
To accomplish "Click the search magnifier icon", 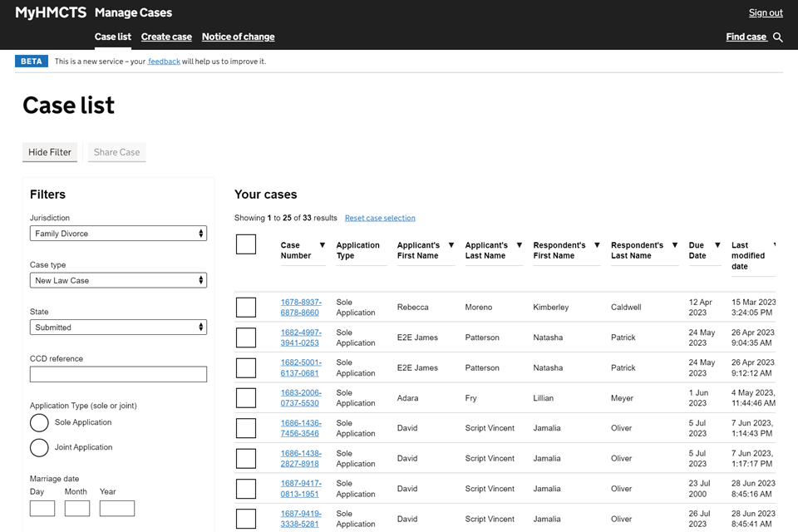I will click(778, 37).
